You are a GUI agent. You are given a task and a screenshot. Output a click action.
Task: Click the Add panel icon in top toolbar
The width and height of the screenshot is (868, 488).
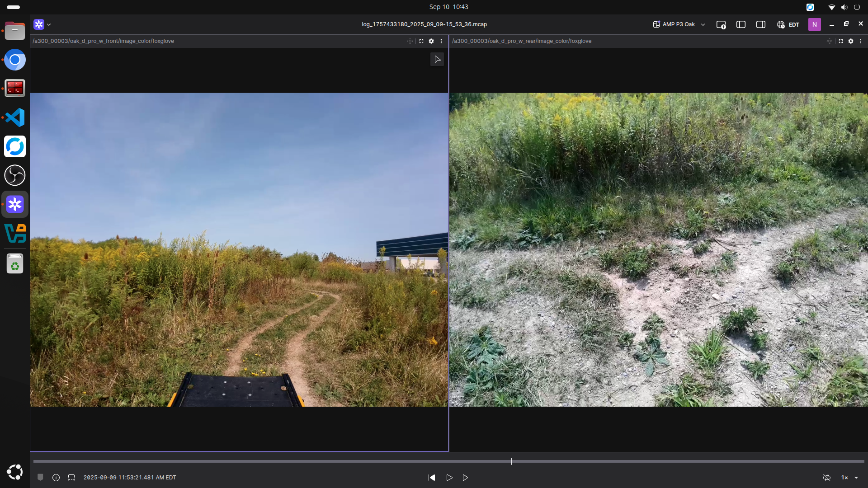721,25
